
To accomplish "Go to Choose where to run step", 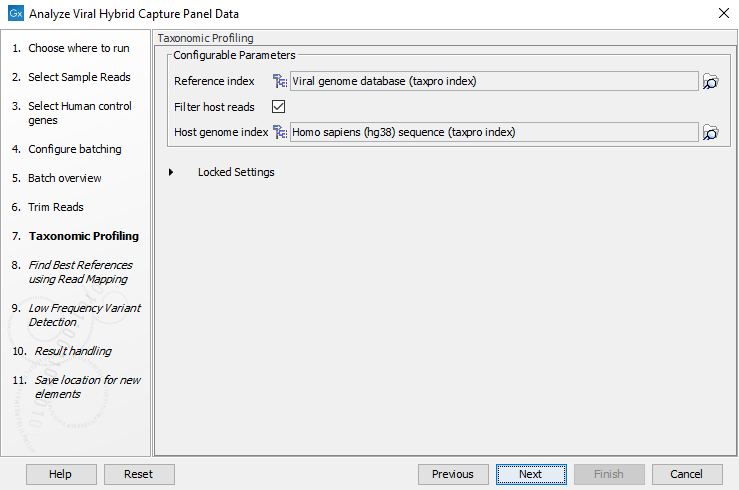I will click(x=78, y=48).
